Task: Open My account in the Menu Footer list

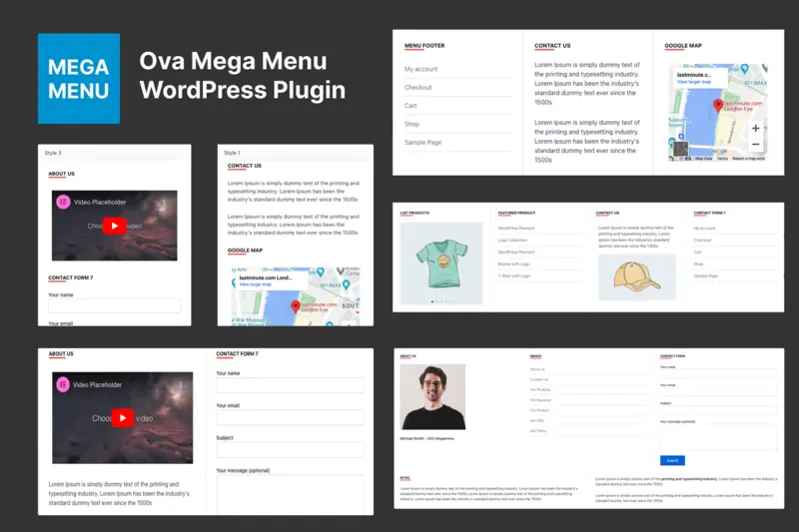Action: coord(420,69)
